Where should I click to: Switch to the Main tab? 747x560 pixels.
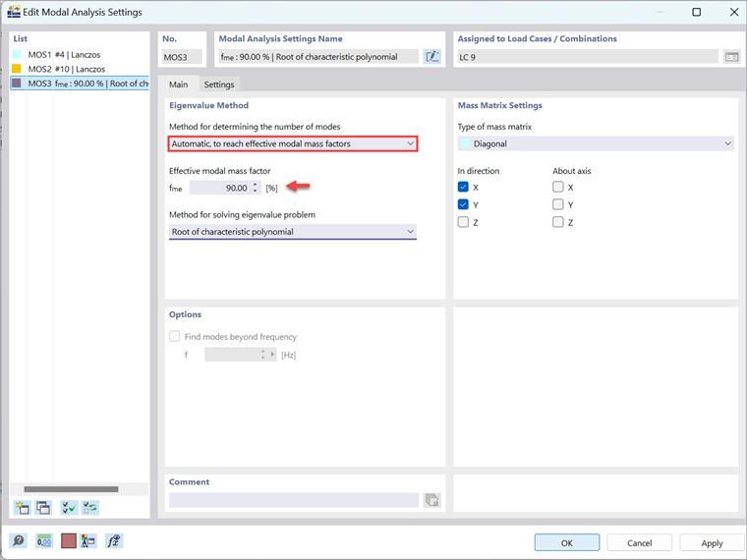(178, 84)
